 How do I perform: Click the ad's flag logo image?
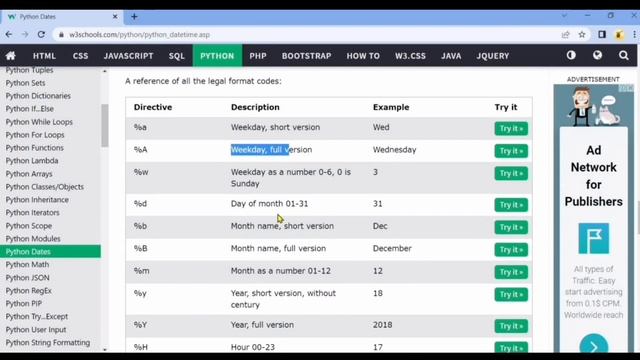coord(593,238)
